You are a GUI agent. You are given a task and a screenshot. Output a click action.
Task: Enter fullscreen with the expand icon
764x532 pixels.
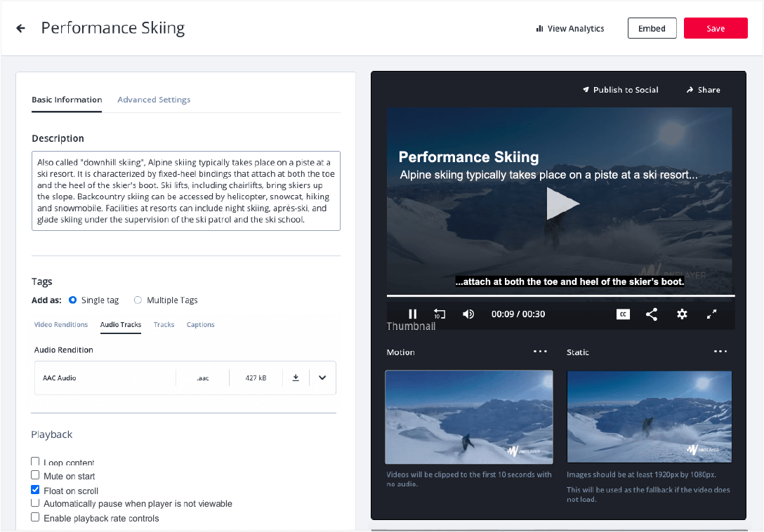[712, 314]
